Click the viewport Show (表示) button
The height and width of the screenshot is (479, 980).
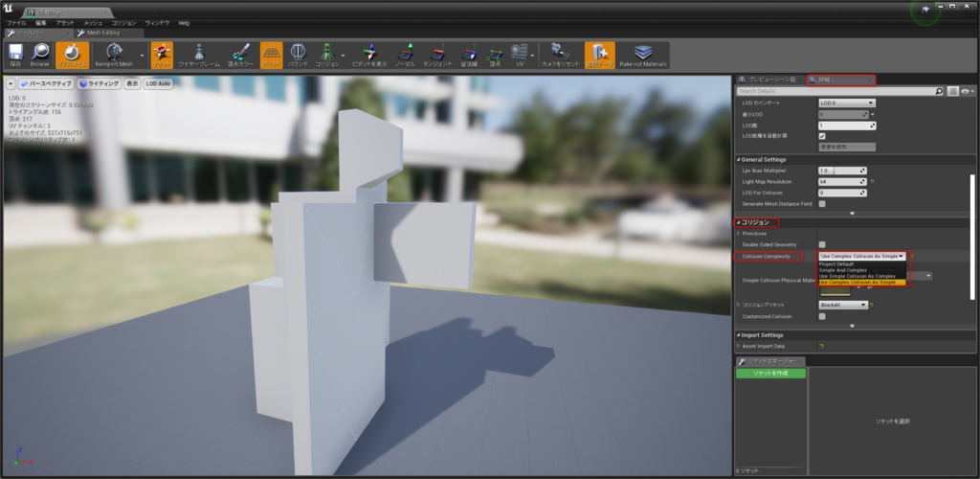click(132, 83)
